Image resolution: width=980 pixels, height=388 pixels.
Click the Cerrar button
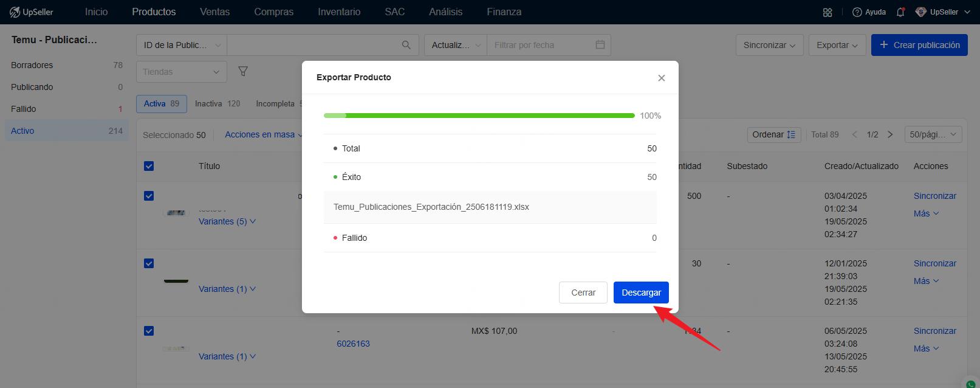pyautogui.click(x=583, y=293)
